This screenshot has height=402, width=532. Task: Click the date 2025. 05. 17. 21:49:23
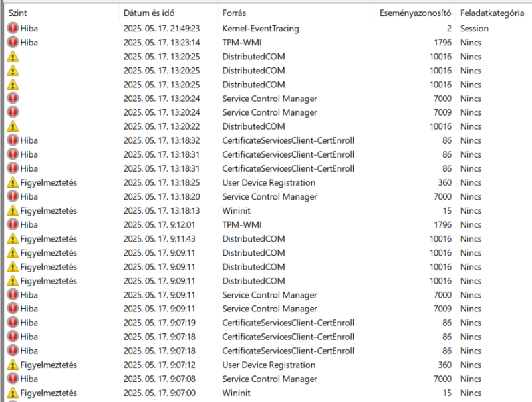pos(162,29)
